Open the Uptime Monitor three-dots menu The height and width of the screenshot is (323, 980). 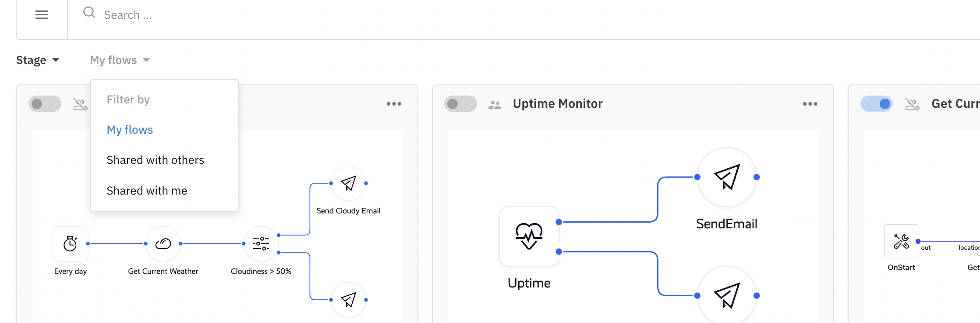[x=810, y=104]
